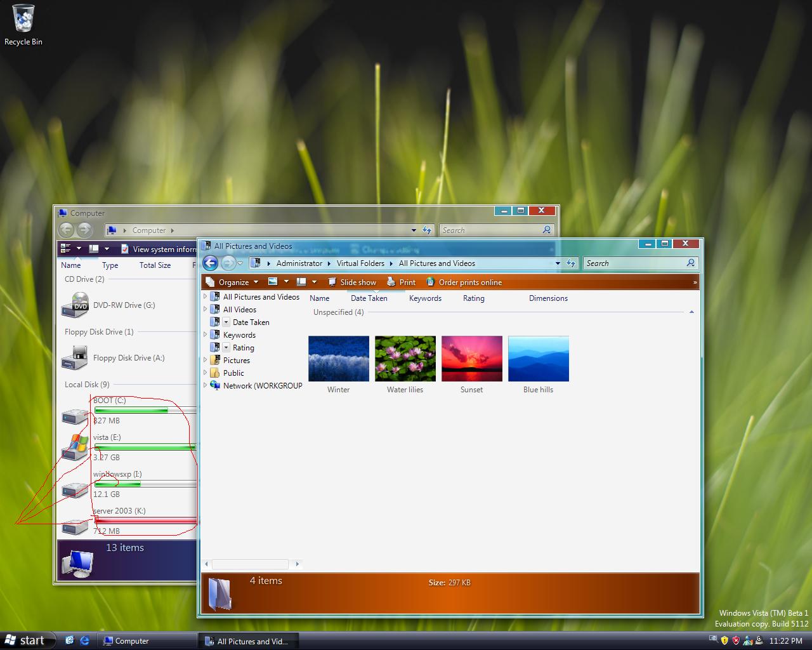Expand the All Videos sidebar entry

tap(204, 309)
